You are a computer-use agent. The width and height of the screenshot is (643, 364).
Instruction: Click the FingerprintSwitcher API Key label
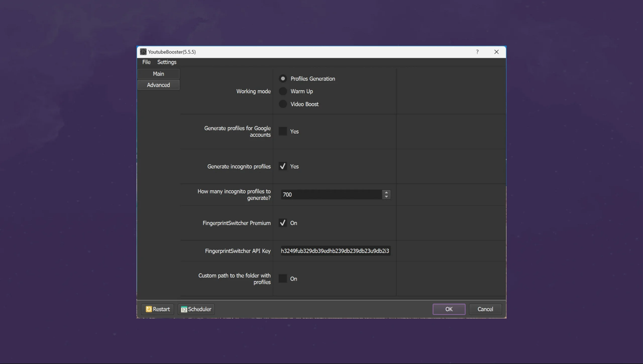pyautogui.click(x=238, y=251)
